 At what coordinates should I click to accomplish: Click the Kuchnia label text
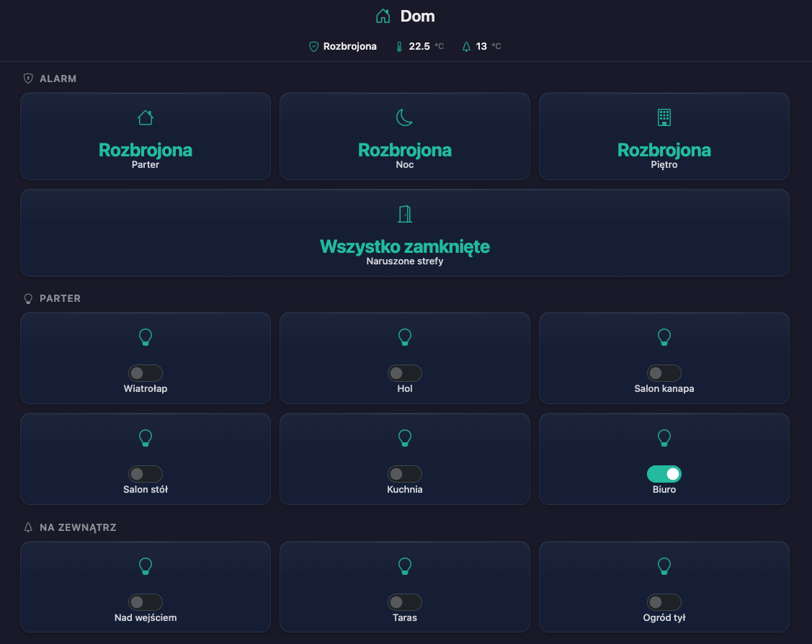pyautogui.click(x=404, y=490)
